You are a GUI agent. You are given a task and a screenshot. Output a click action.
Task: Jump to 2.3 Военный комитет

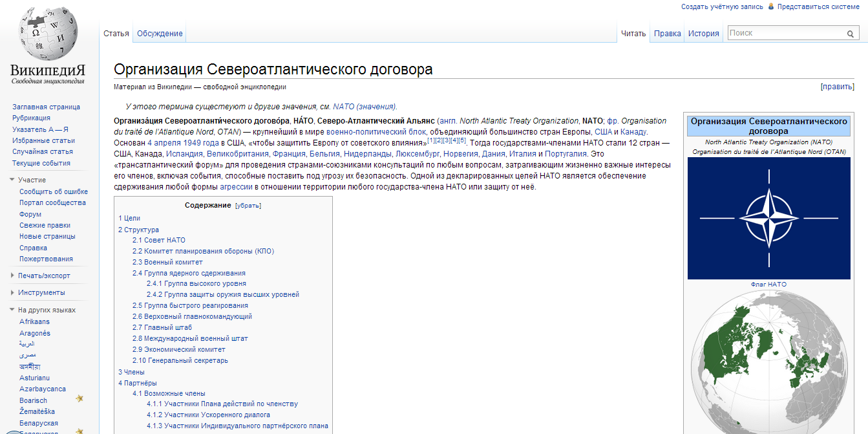coord(167,262)
